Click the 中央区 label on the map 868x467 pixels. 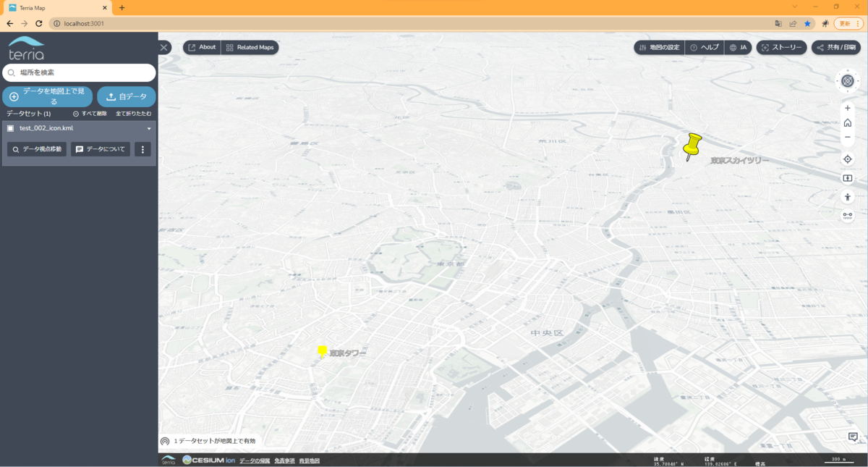click(547, 333)
